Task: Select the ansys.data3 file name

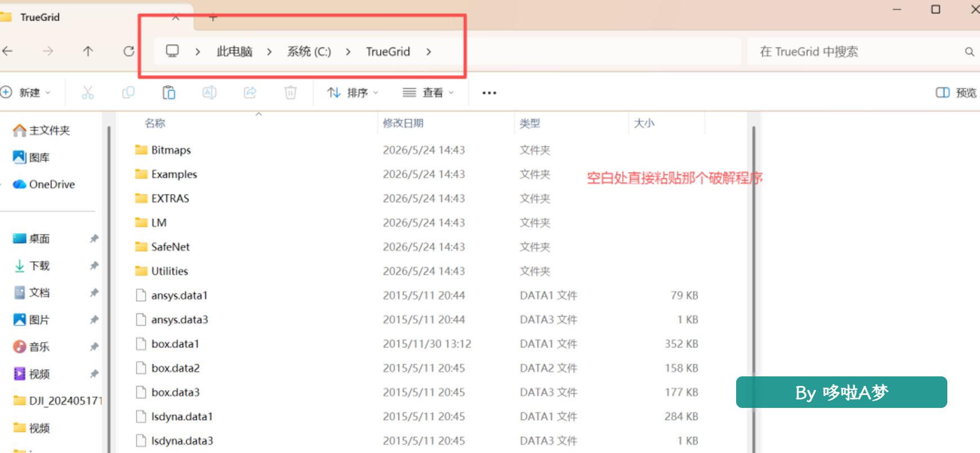Action: click(180, 319)
